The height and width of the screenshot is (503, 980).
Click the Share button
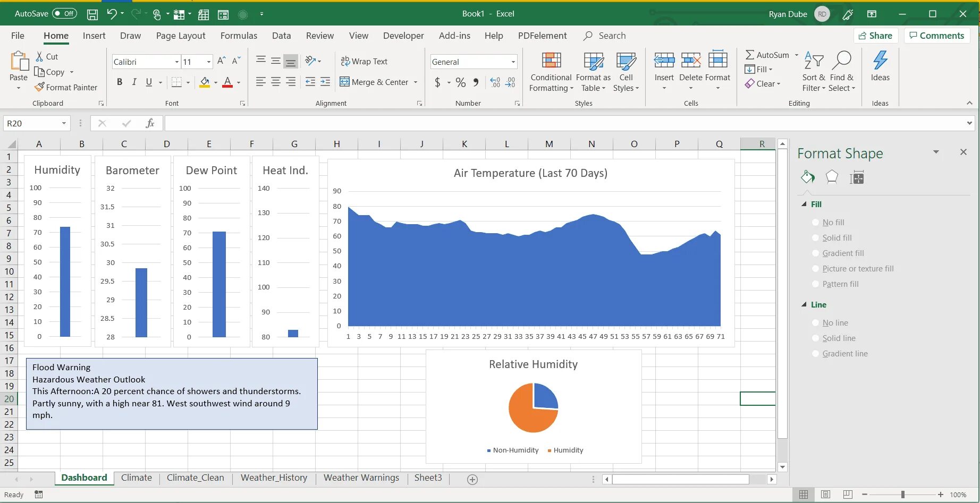[x=875, y=36]
